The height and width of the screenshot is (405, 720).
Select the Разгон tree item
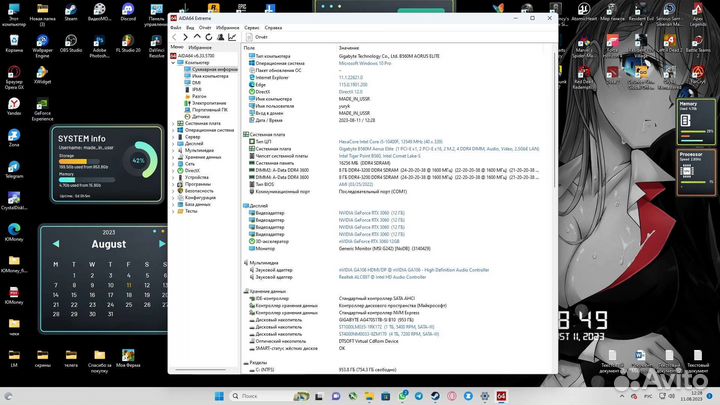coord(195,96)
